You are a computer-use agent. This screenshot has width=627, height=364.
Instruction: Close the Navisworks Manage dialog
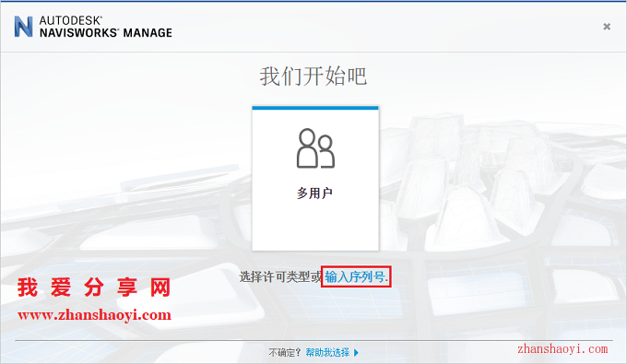tap(607, 27)
